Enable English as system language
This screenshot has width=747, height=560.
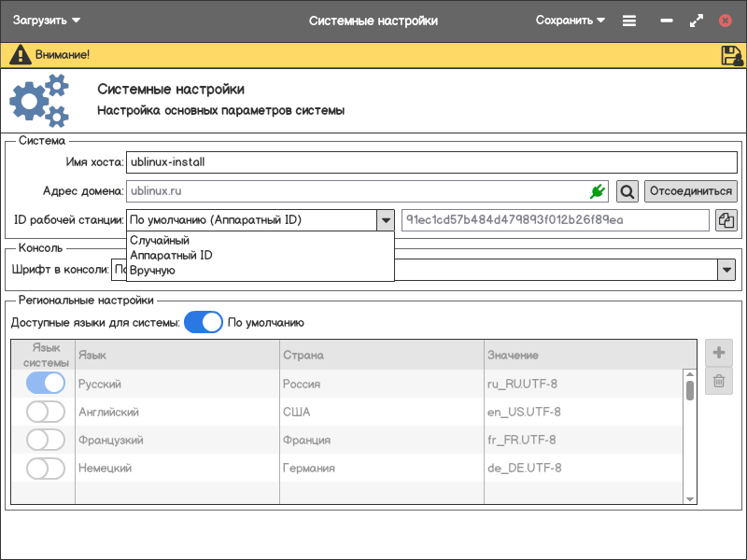[46, 412]
